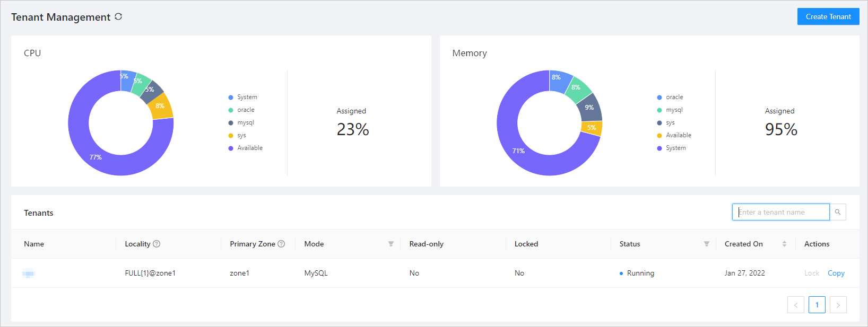This screenshot has width=868, height=327.
Task: Click the refresh icon beside Tenant Management
Action: click(118, 16)
